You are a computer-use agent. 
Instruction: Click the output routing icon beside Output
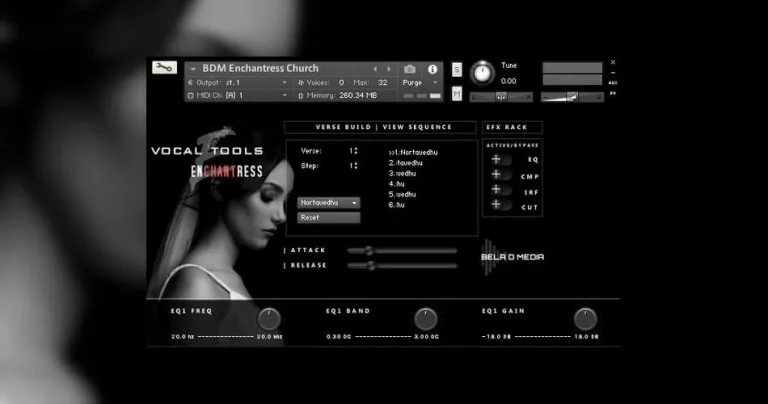pyautogui.click(x=191, y=83)
